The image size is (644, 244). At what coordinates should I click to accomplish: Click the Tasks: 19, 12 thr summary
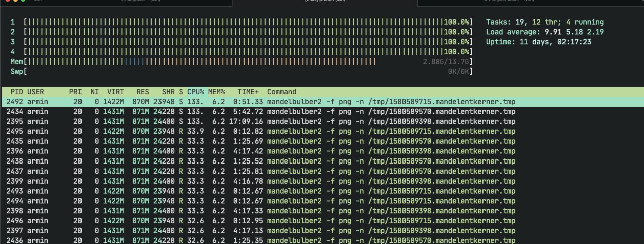[x=545, y=22]
